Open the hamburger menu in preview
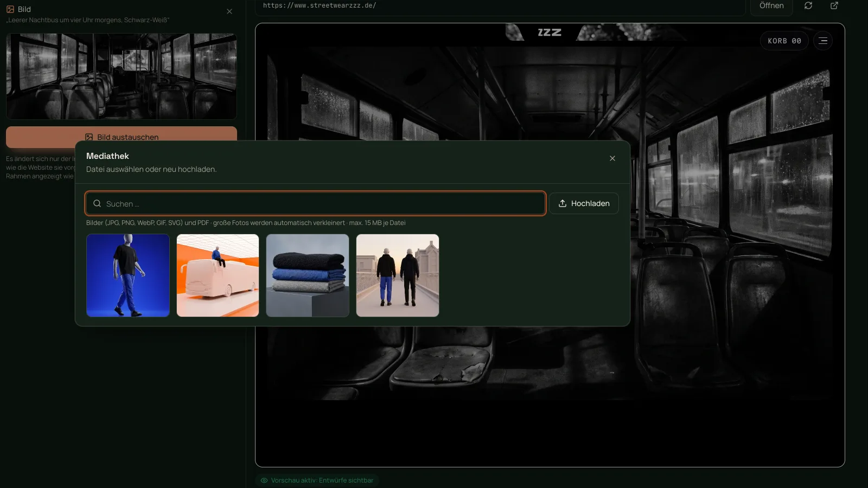Screen dimensions: 868x488 pyautogui.click(x=823, y=41)
